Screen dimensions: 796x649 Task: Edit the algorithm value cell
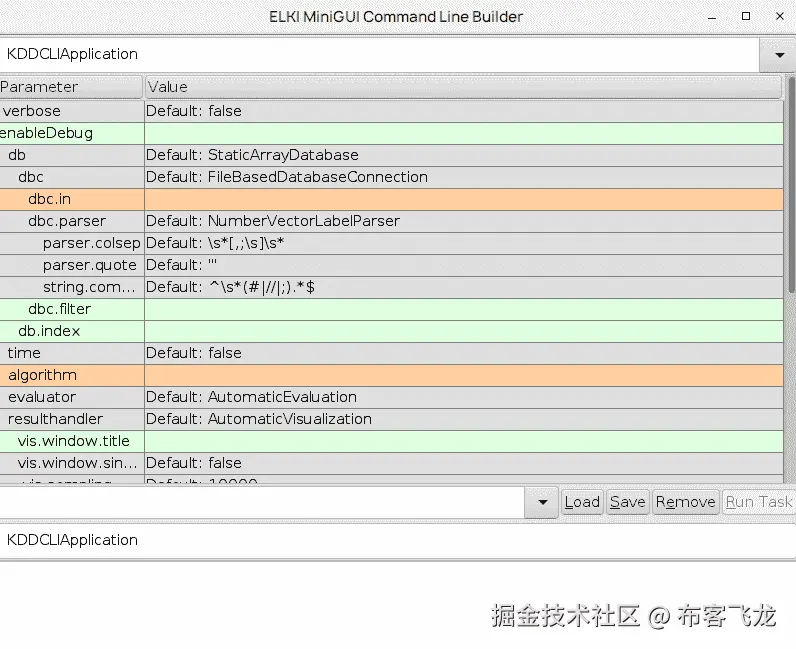(x=463, y=375)
